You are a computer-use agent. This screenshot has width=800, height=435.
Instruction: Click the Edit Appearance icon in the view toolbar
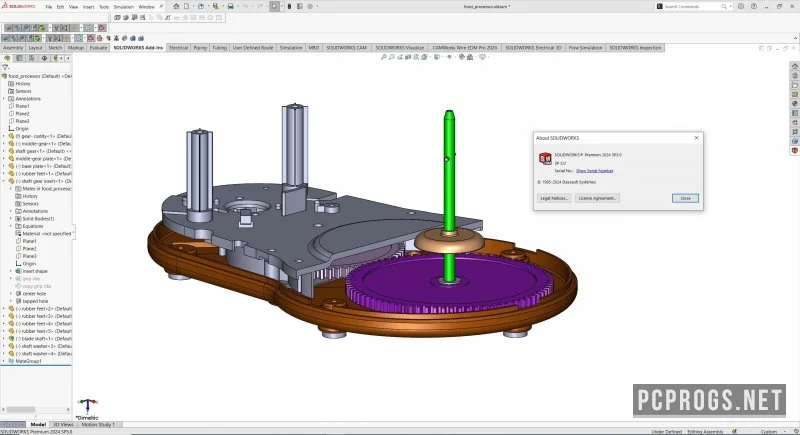pos(461,57)
